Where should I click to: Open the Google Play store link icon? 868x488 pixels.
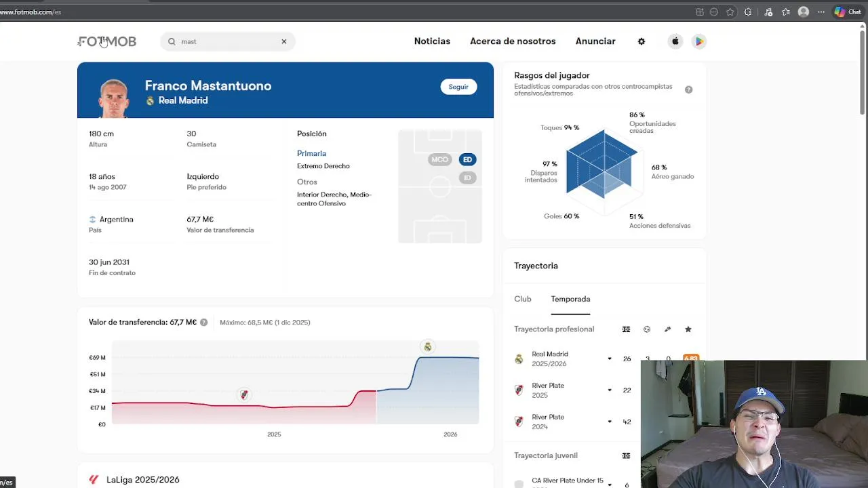pyautogui.click(x=699, y=41)
